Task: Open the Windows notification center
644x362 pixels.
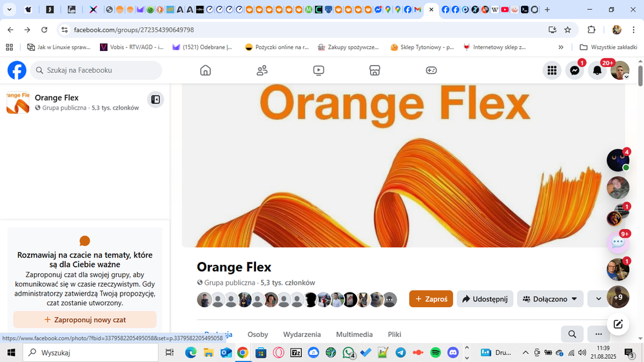Action: (x=629, y=352)
